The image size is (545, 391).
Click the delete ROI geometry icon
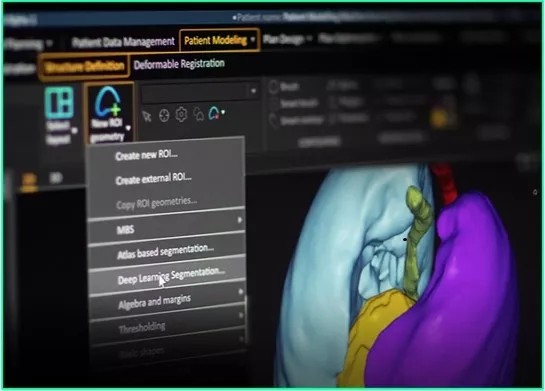tap(214, 113)
